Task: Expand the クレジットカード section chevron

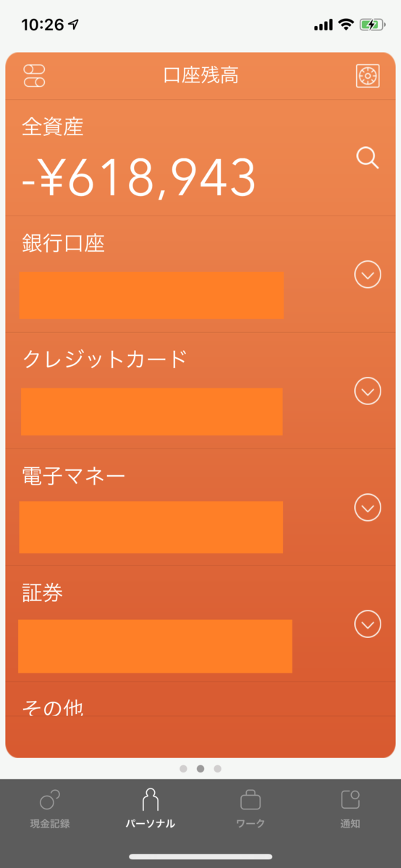Action: pyautogui.click(x=368, y=391)
